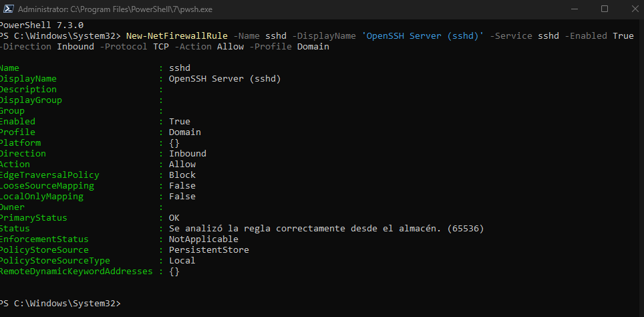Click the 'OpenSSH Server (sshd)' string in command
The height and width of the screenshot is (317, 644).
pos(423,35)
